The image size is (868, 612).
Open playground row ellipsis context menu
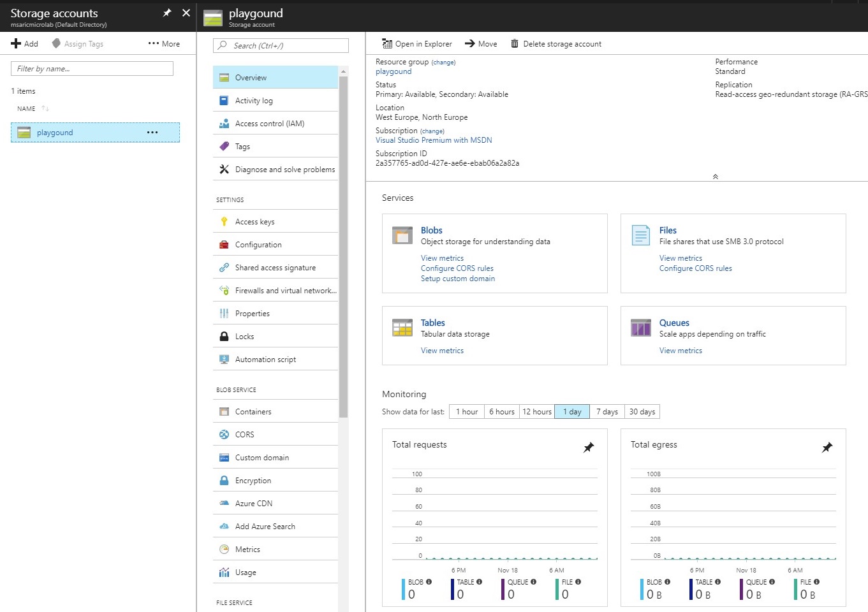152,133
